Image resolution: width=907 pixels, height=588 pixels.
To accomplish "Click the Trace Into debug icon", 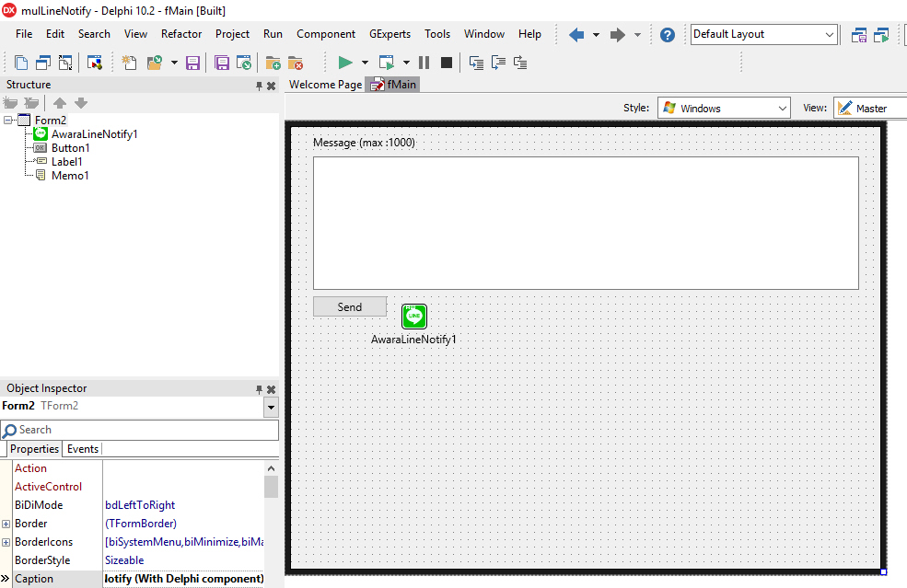I will [476, 63].
